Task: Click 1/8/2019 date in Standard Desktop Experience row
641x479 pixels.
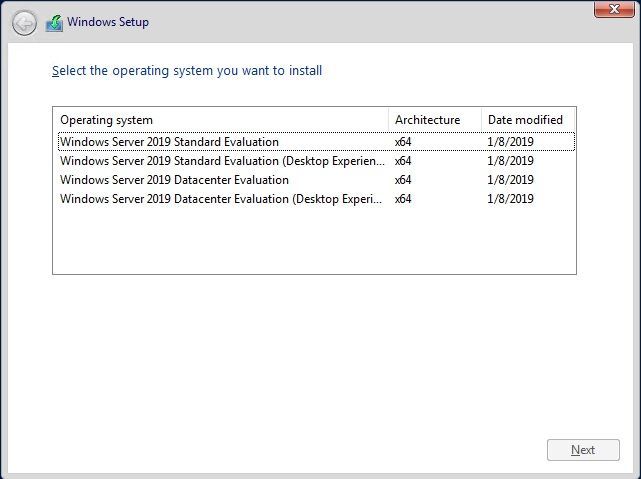Action: (x=510, y=161)
